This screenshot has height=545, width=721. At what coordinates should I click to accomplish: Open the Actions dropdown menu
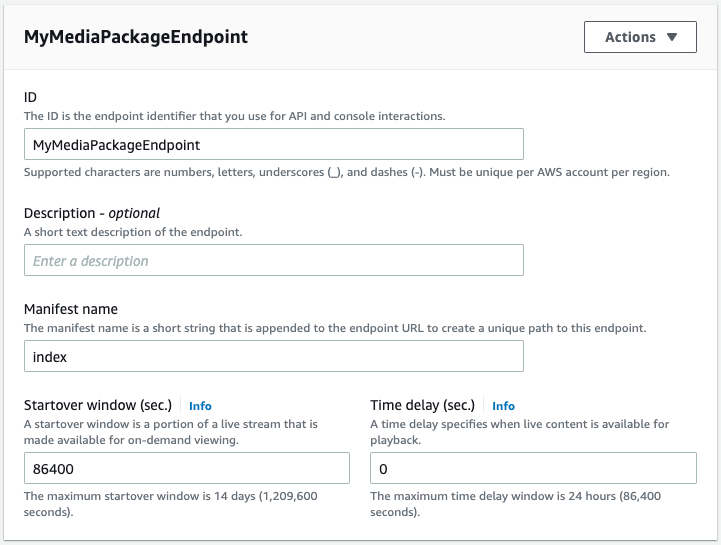pyautogui.click(x=640, y=37)
